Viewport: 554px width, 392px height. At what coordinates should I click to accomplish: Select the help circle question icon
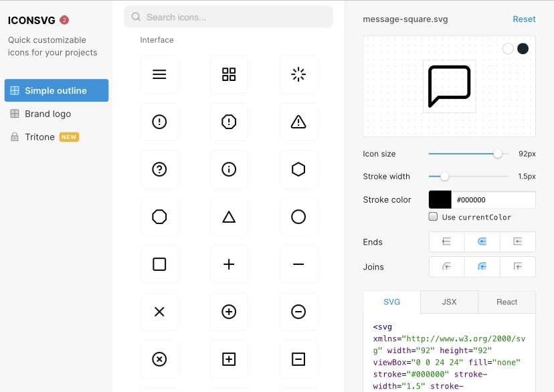click(159, 169)
